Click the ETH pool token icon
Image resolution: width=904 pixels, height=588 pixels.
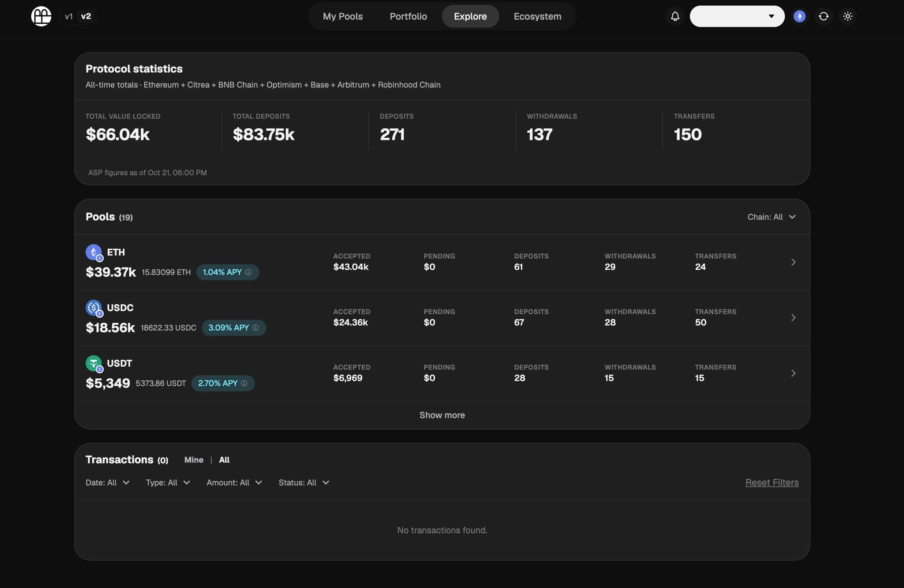tap(94, 253)
